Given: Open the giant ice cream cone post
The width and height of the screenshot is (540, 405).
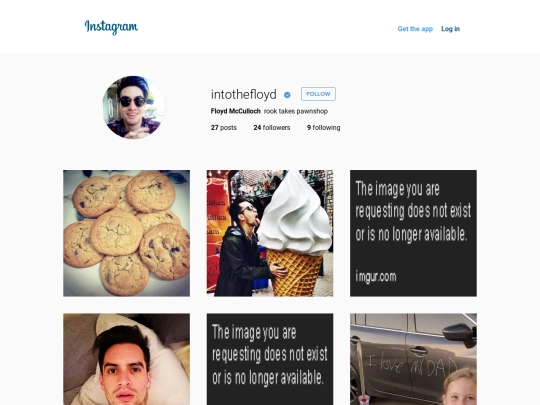Looking at the screenshot, I should [270, 233].
